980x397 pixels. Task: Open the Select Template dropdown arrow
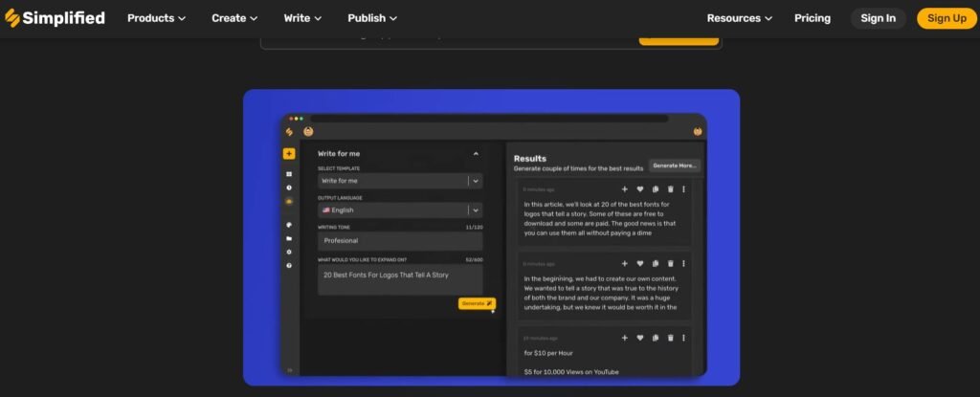point(476,181)
